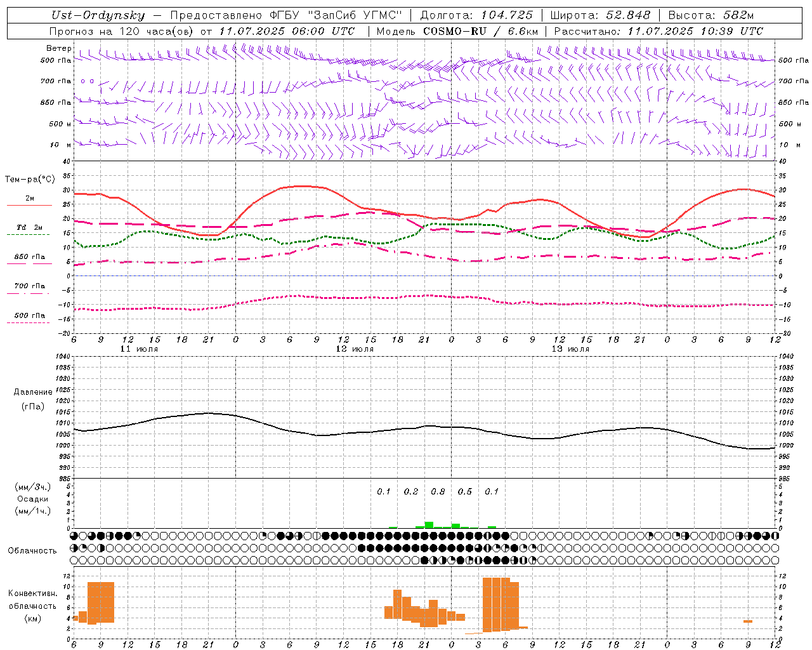Click the 'Конвективн.' convective cloud label
812x650 pixels.
click(33, 594)
